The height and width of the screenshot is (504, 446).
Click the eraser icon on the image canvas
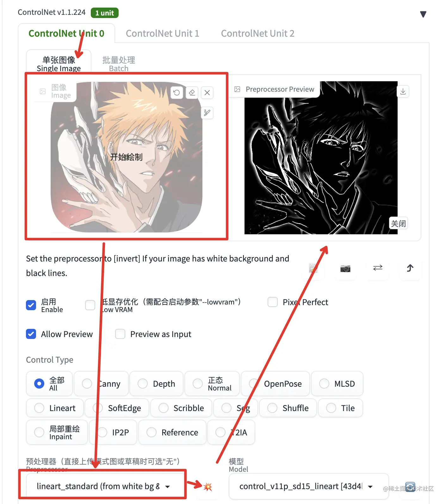tap(192, 93)
